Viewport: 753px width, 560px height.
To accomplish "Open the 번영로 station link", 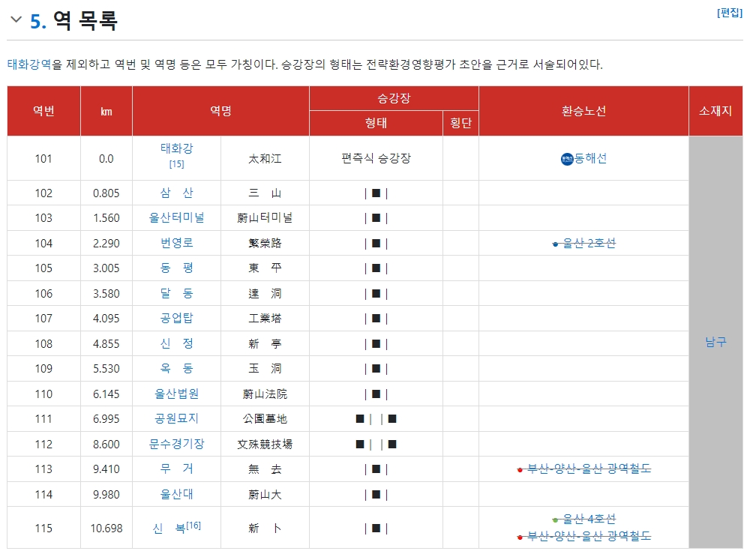I will click(x=177, y=243).
